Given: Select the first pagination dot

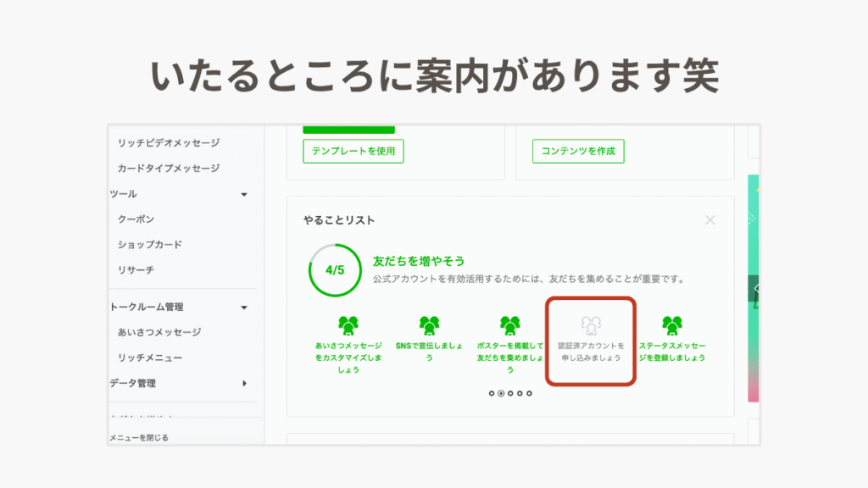Looking at the screenshot, I should point(492,393).
